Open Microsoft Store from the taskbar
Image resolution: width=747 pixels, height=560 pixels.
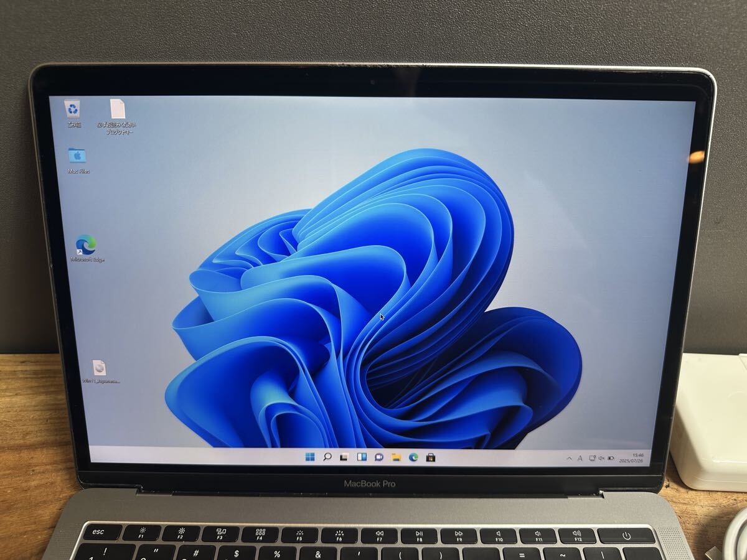point(430,457)
